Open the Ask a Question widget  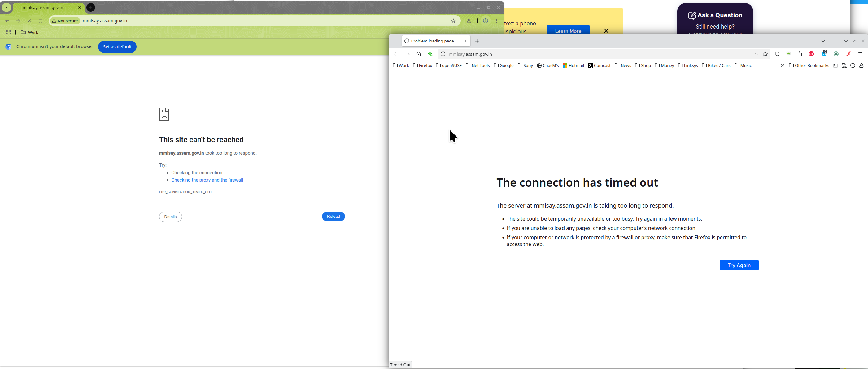(715, 19)
